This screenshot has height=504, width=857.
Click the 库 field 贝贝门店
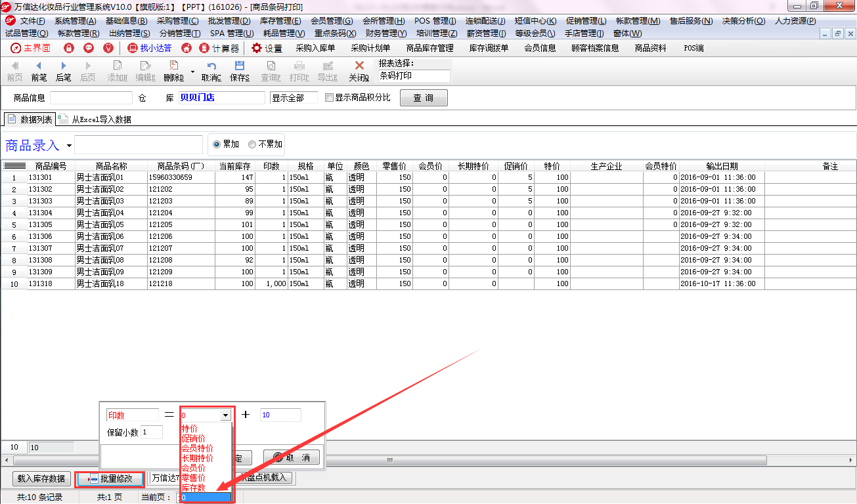[221, 98]
